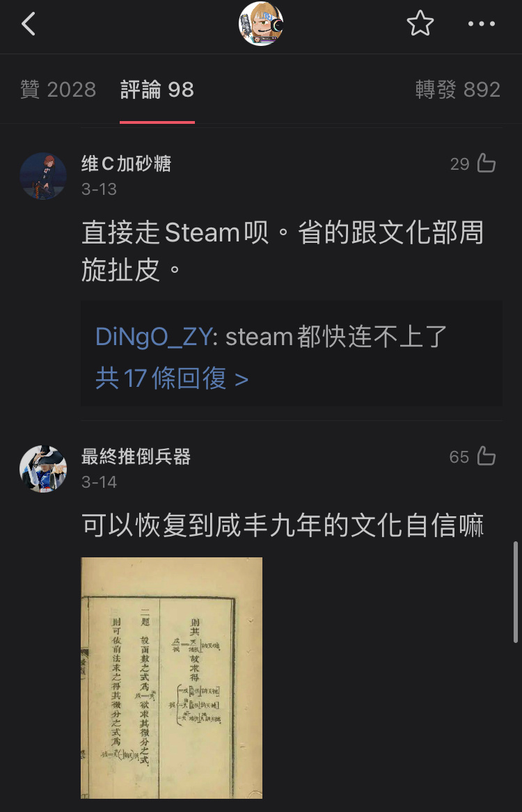This screenshot has height=812, width=522.
Task: Like the comment by 维C加砂糖
Action: 486,164
